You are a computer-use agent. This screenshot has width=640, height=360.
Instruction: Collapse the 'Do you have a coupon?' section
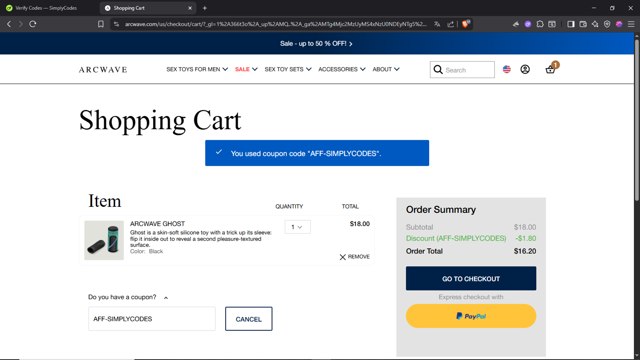(x=128, y=297)
